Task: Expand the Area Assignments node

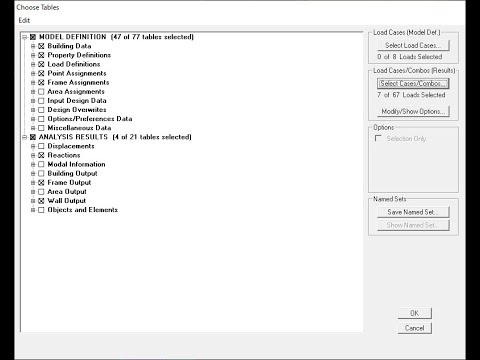Action: point(33,92)
